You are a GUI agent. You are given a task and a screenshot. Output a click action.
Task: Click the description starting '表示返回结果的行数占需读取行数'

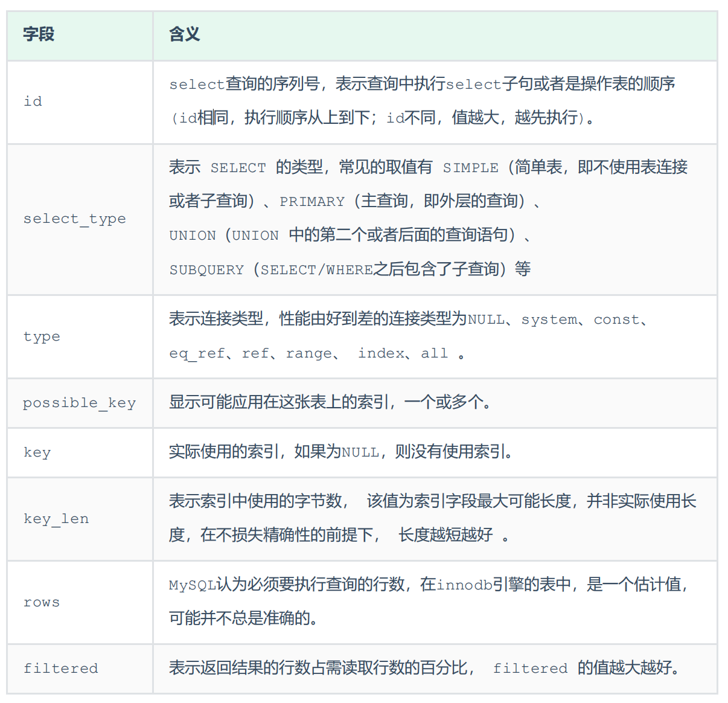point(424,668)
